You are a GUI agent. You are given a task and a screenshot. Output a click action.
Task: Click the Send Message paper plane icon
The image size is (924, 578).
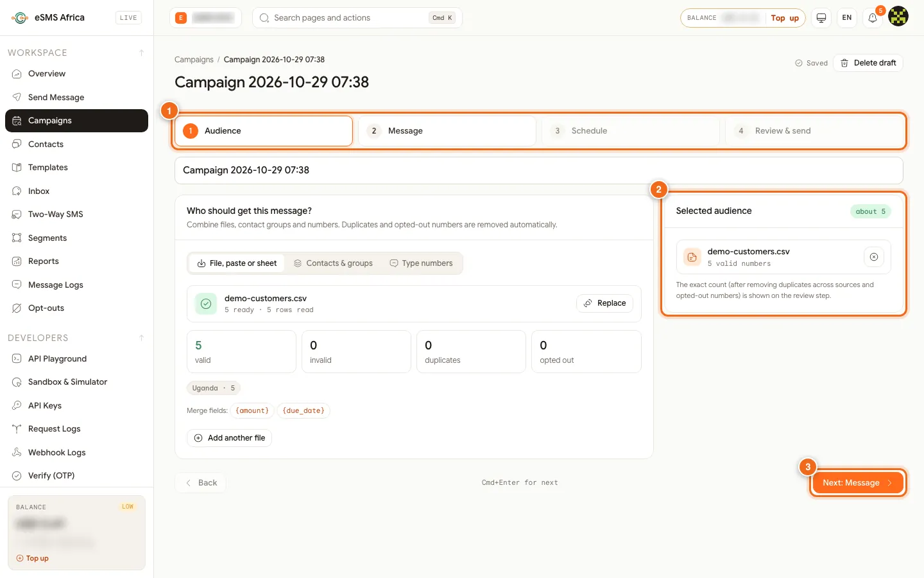(x=17, y=97)
